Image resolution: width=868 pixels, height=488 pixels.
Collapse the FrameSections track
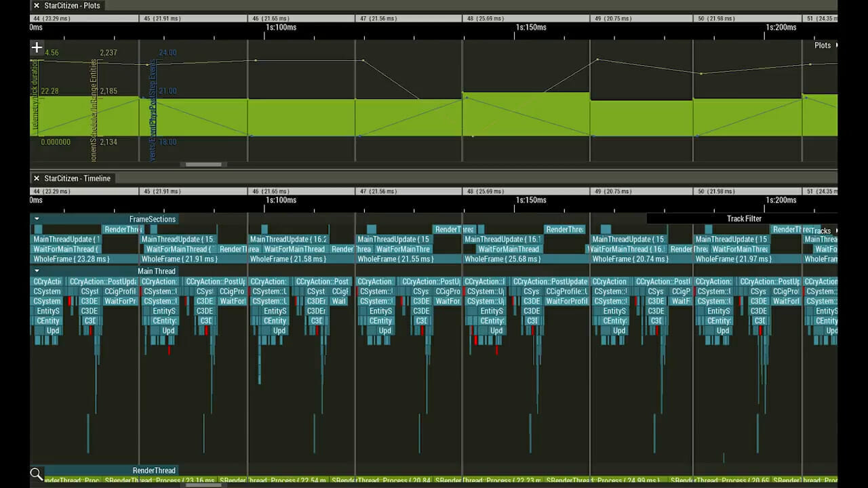point(37,219)
